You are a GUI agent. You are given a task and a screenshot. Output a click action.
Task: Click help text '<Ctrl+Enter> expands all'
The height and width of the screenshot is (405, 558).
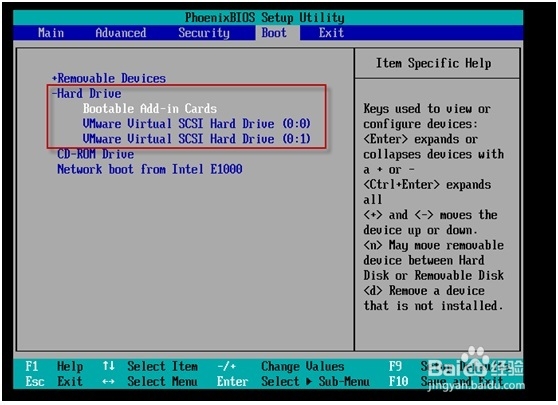(427, 192)
